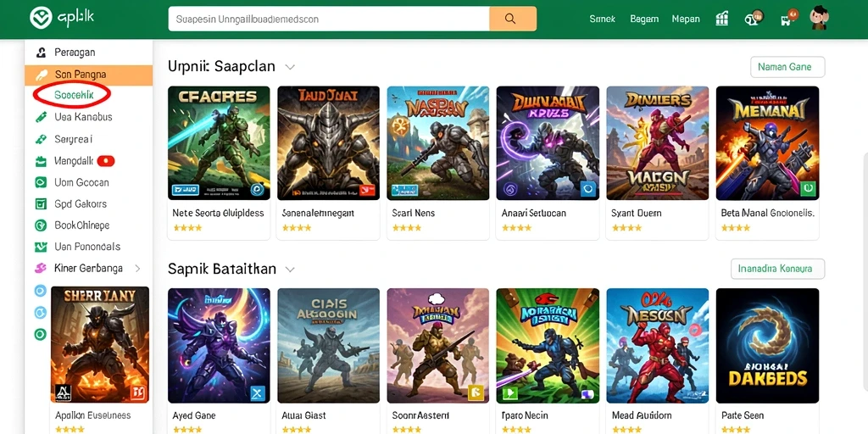This screenshot has width=868, height=434.
Task: Click the Gpd Gakoırs sidebar icon
Action: [x=41, y=203]
